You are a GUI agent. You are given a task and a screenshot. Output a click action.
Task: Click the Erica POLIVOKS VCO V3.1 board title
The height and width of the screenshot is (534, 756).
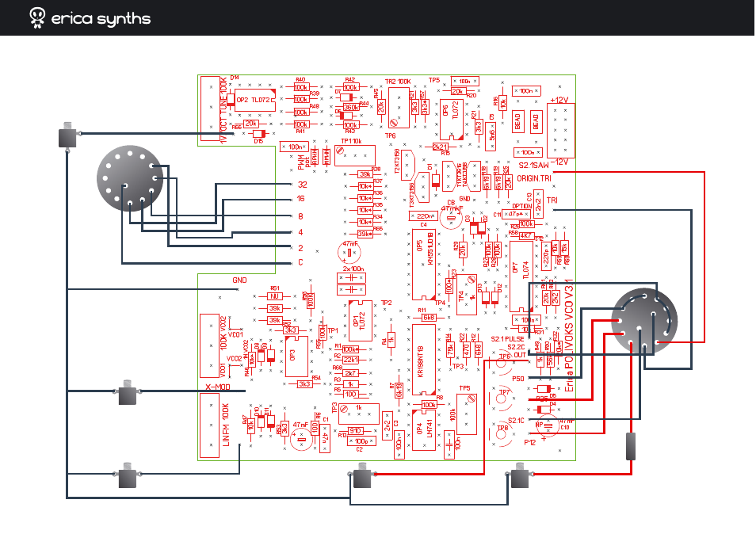click(x=570, y=335)
